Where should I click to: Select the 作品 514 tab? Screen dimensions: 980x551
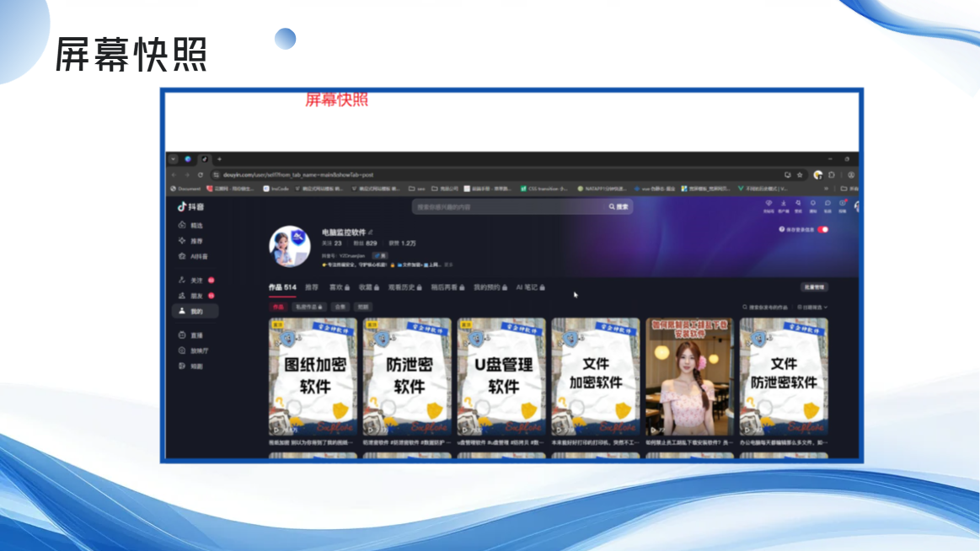[x=282, y=287]
